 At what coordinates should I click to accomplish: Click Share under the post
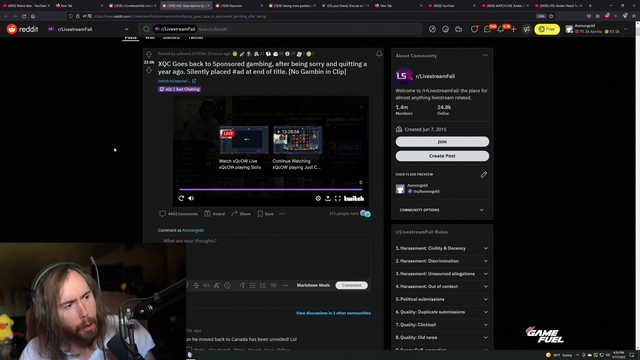(x=241, y=213)
